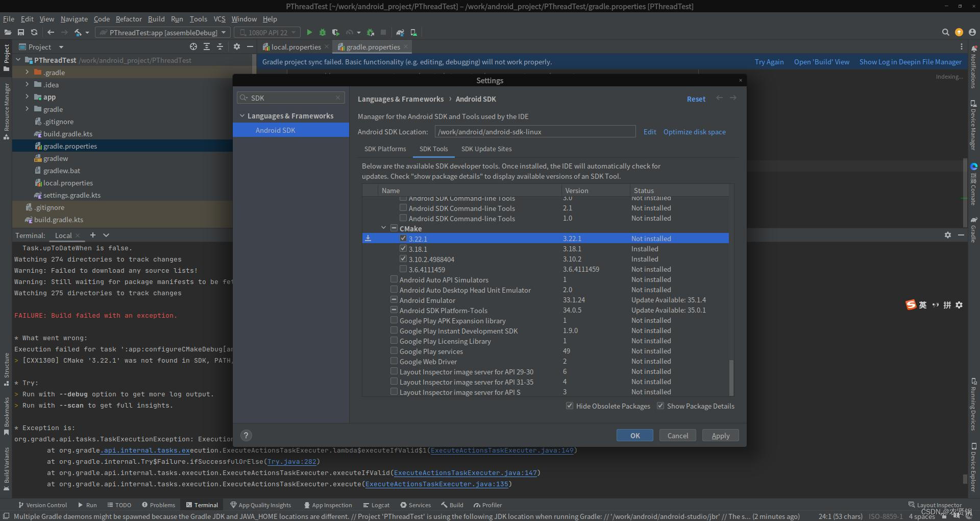Click the help question mark in Settings
The width and height of the screenshot is (980, 521).
click(x=246, y=435)
